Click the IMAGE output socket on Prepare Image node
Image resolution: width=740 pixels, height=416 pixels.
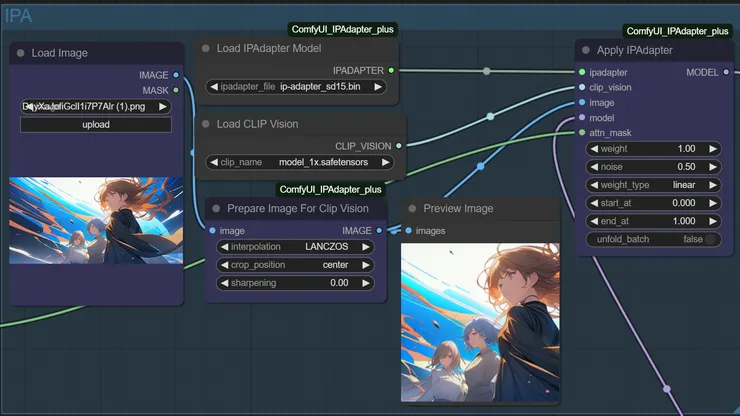[x=379, y=230]
